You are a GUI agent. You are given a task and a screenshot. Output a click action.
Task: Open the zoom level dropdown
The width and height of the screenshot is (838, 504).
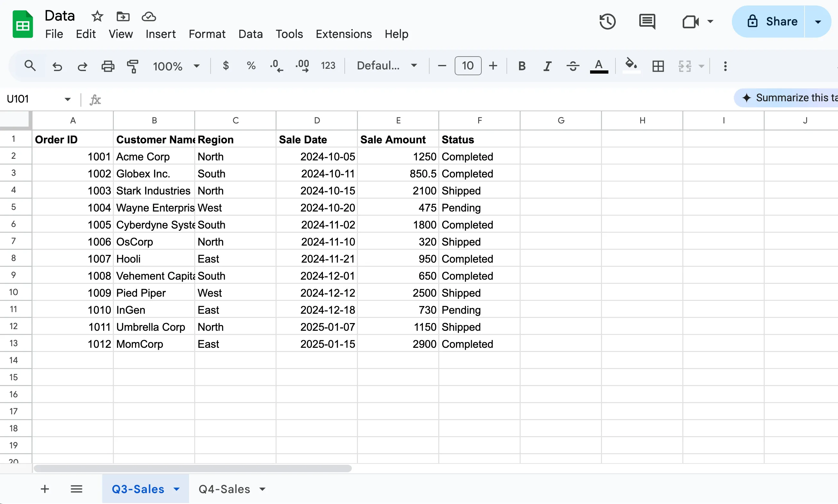click(x=176, y=66)
